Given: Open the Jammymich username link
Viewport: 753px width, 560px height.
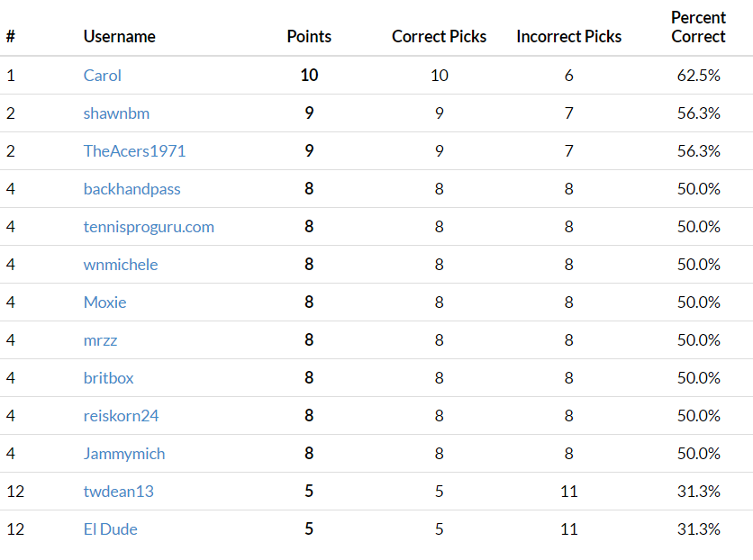Looking at the screenshot, I should 124,454.
